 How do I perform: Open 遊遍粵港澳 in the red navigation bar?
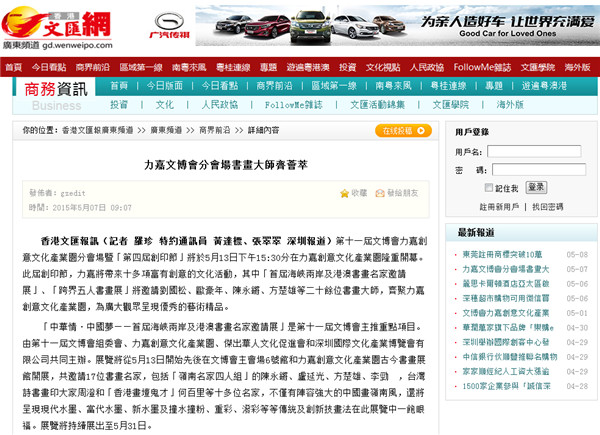pyautogui.click(x=308, y=67)
